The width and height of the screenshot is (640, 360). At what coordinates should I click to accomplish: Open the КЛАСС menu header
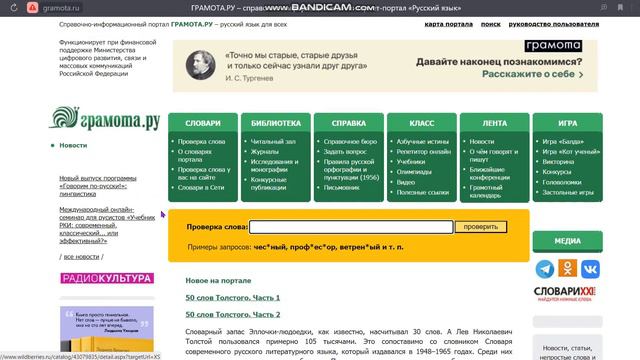click(x=422, y=123)
